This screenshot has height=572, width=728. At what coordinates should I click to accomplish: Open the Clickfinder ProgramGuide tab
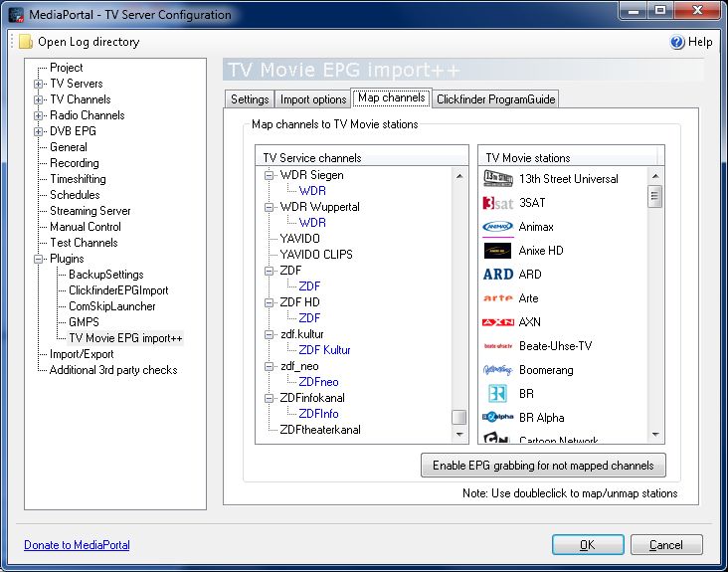click(496, 99)
